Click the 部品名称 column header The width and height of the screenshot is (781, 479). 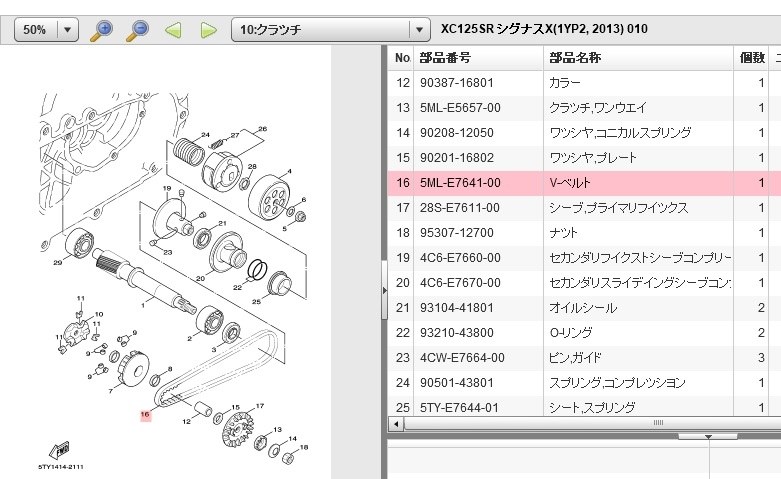click(x=638, y=58)
